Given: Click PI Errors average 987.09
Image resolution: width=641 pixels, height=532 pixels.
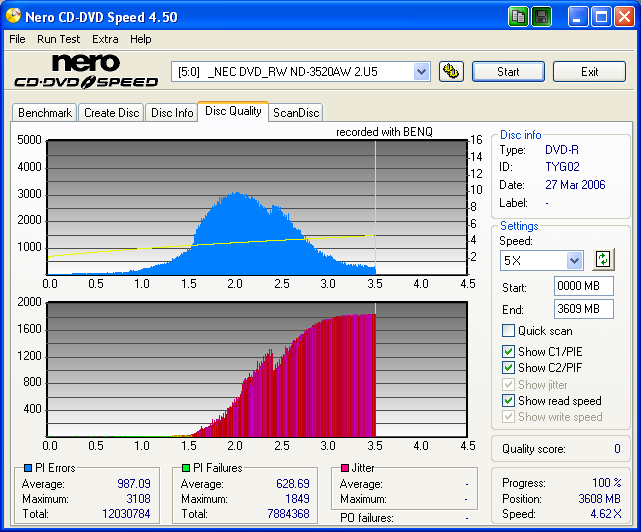Looking at the screenshot, I should pyautogui.click(x=134, y=484).
